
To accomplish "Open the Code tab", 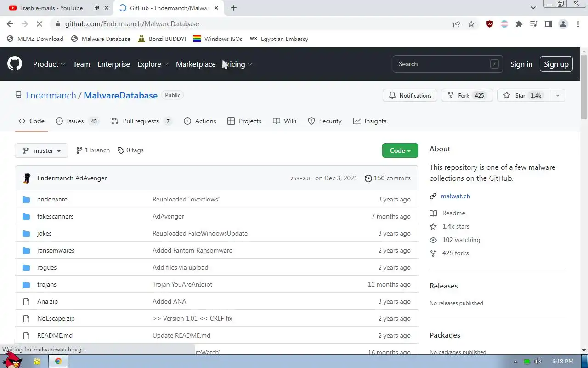I will [31, 121].
